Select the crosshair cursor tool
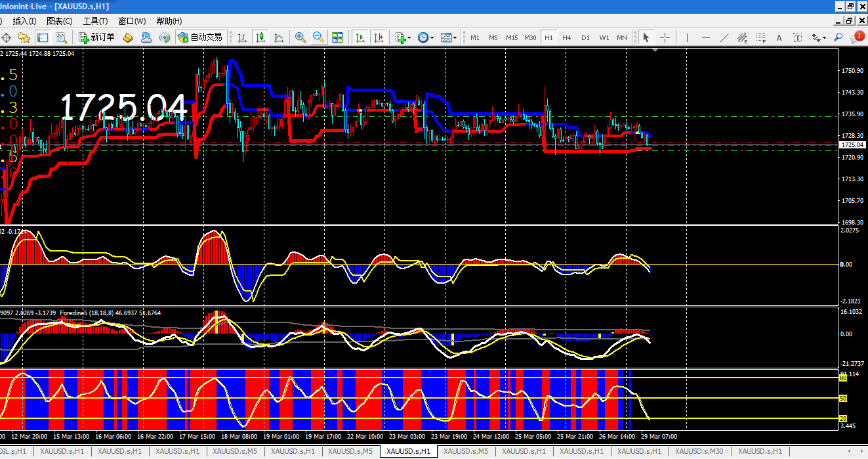Viewport: 868px width, 459px height. pyautogui.click(x=665, y=37)
